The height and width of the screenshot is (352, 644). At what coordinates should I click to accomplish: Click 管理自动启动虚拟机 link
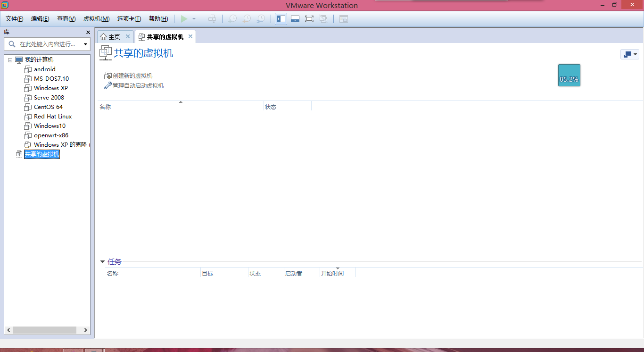pos(138,86)
